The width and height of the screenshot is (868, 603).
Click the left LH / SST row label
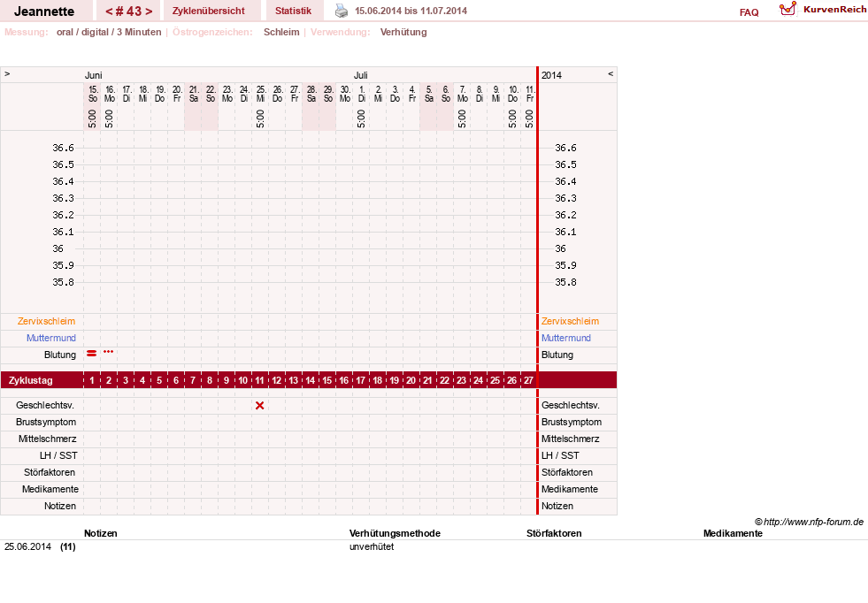click(58, 456)
